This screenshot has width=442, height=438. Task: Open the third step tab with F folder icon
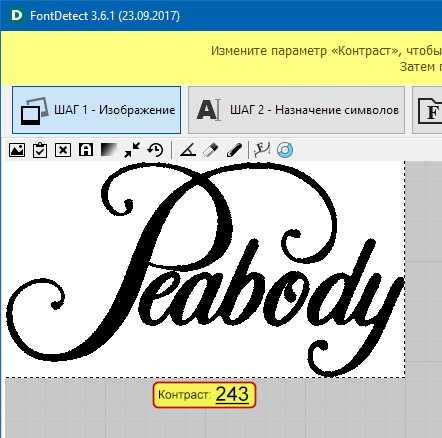click(x=427, y=110)
